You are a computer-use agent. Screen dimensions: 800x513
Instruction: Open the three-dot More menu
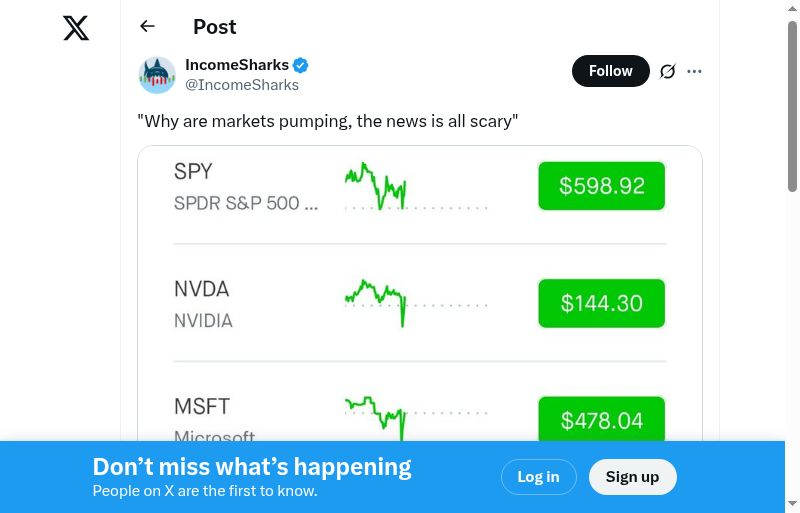pos(695,71)
